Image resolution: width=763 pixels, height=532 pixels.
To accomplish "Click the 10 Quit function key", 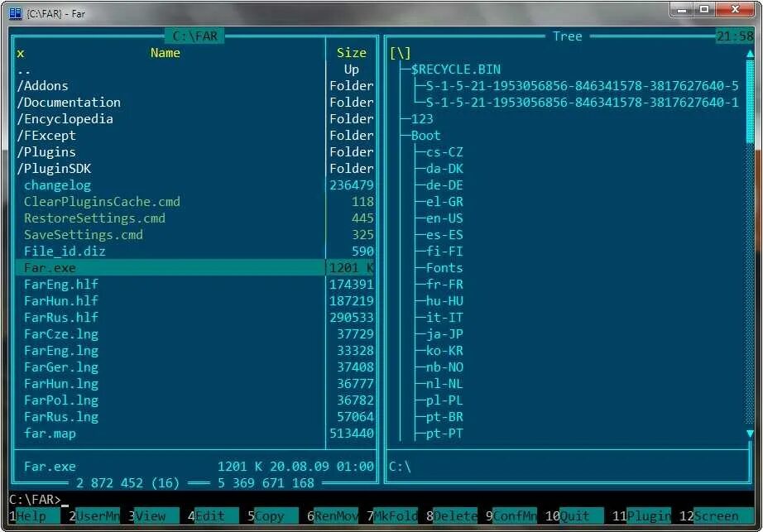I will (x=574, y=516).
